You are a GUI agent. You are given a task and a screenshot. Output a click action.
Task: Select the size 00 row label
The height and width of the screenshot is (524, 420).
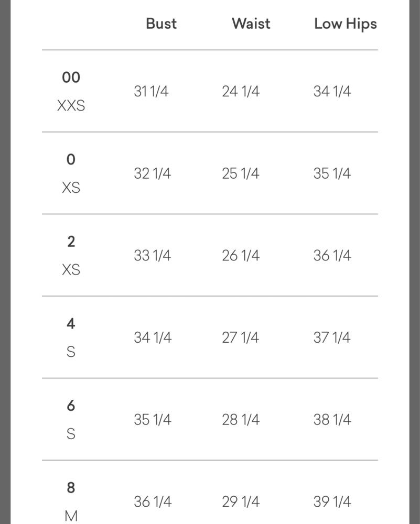pos(71,78)
